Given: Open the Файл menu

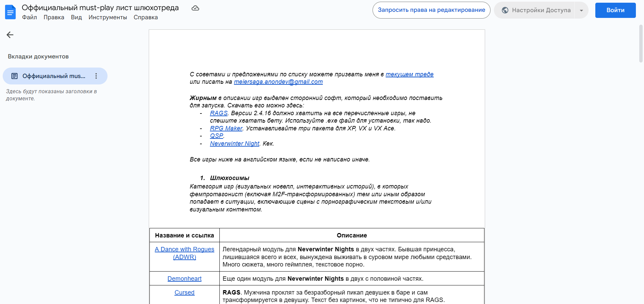Looking at the screenshot, I should pos(29,17).
